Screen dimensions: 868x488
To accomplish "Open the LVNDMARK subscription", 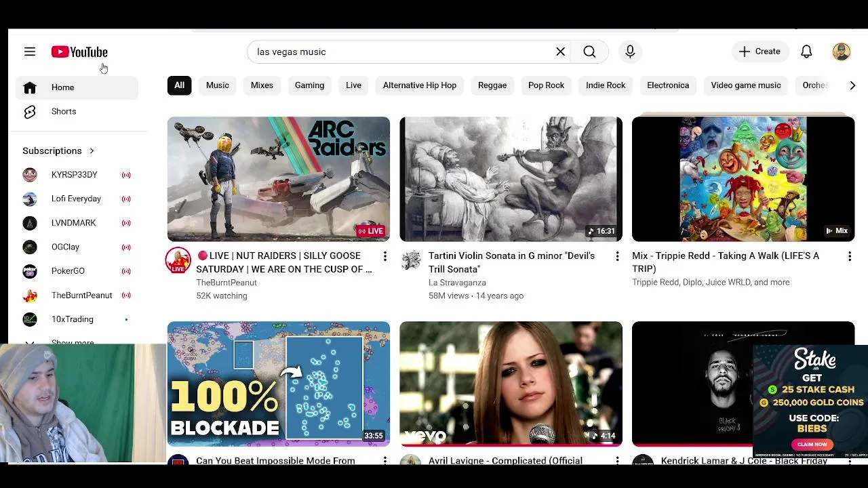I will coord(77,223).
